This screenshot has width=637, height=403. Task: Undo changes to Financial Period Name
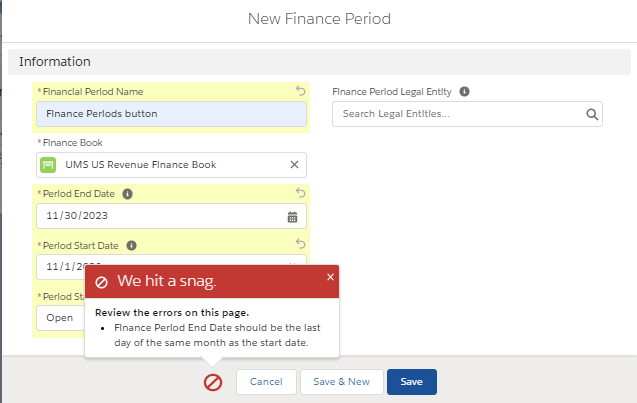(300, 91)
